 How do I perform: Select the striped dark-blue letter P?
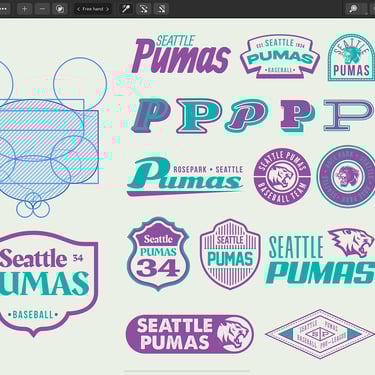click(150, 116)
